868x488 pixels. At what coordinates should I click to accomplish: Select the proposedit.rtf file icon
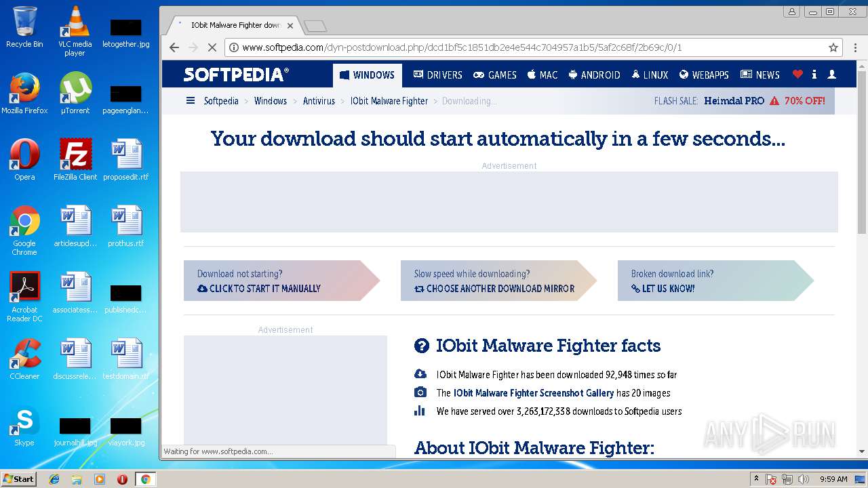coord(125,159)
